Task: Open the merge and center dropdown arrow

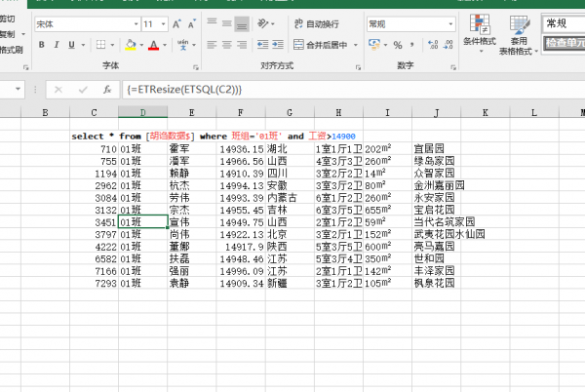Action: 356,45
